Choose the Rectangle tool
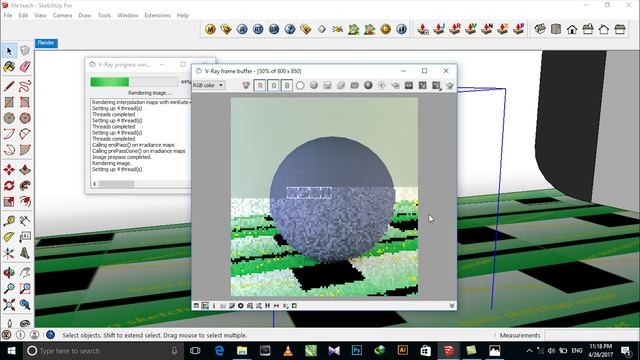 tap(9, 102)
